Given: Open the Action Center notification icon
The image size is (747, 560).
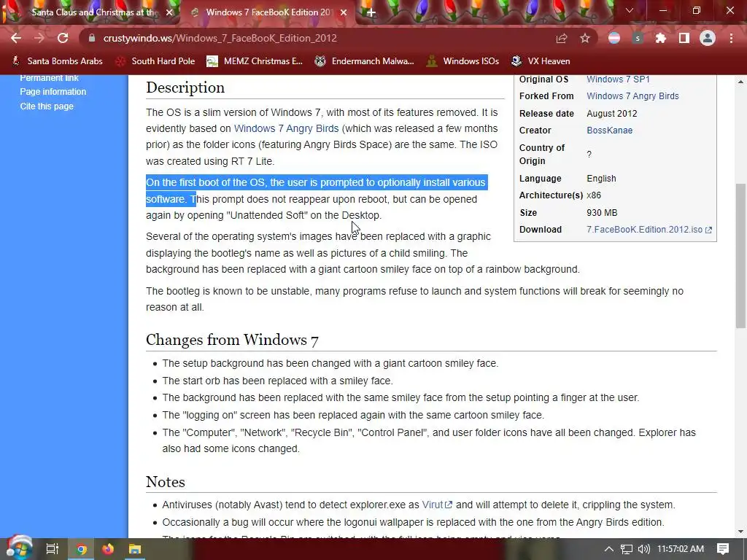Looking at the screenshot, I should click(723, 549).
